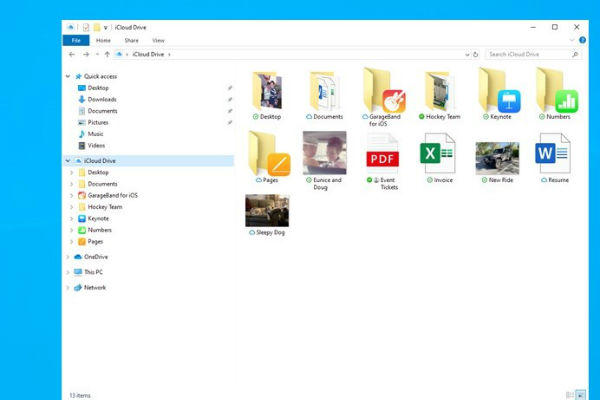Collapse the iCloud Drive tree node
600x400 pixels.
pos(67,160)
